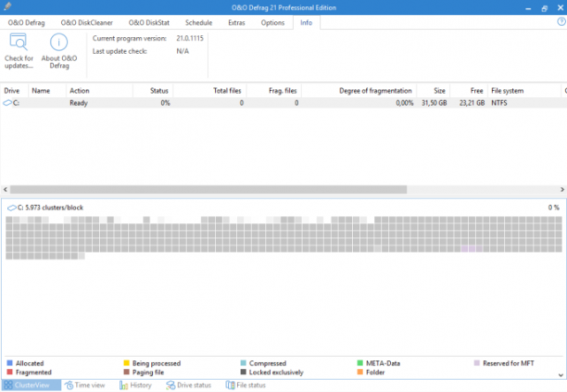The width and height of the screenshot is (567, 392).
Task: Sort by the Drive column header
Action: click(x=15, y=91)
